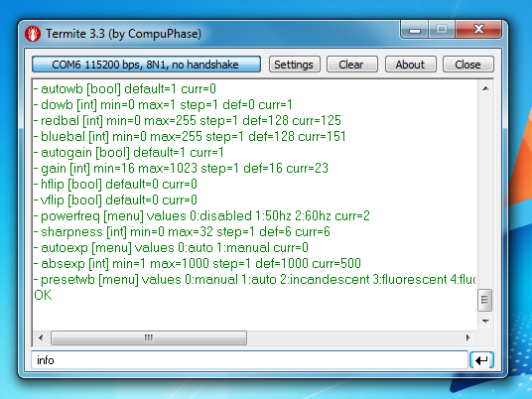Click the Close button in toolbar
The image size is (532, 399).
point(467,65)
